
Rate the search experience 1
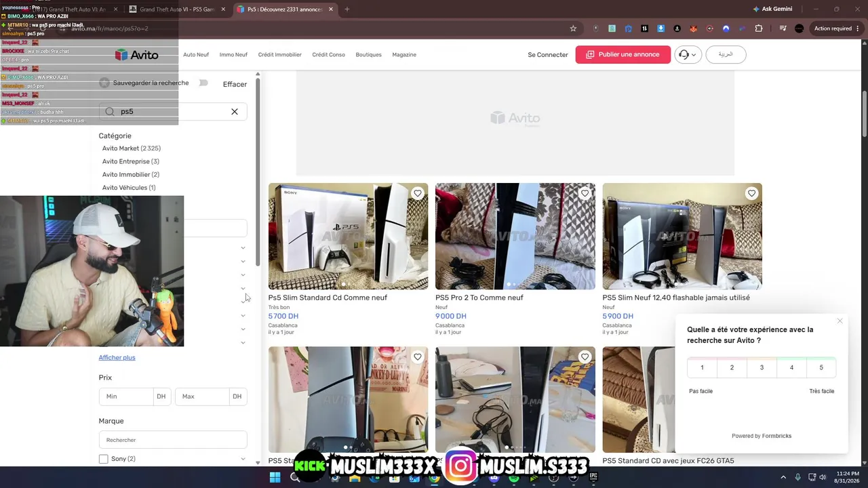[x=702, y=367]
